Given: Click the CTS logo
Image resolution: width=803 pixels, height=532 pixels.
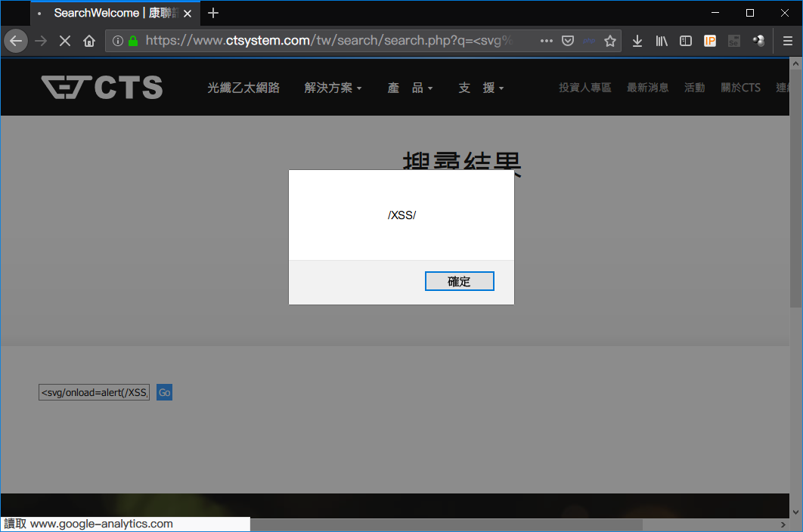Looking at the screenshot, I should coord(102,87).
